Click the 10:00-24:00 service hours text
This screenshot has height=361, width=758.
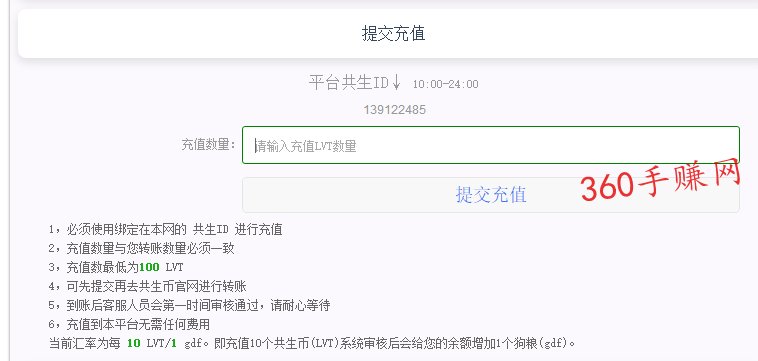[x=445, y=85]
